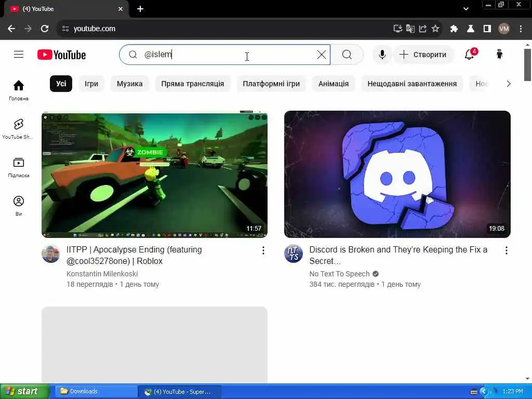
Task: Go back in browser history
Action: (11, 29)
